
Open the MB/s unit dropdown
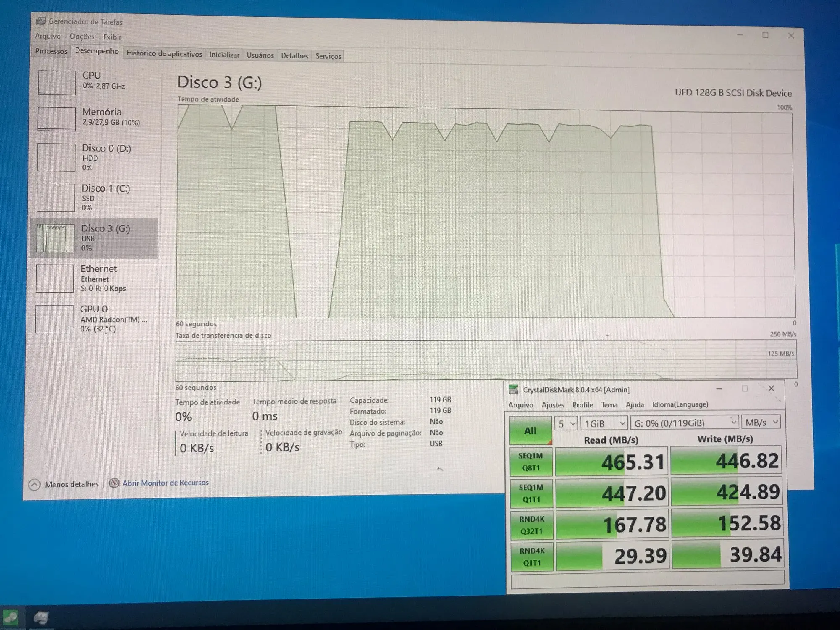(761, 423)
